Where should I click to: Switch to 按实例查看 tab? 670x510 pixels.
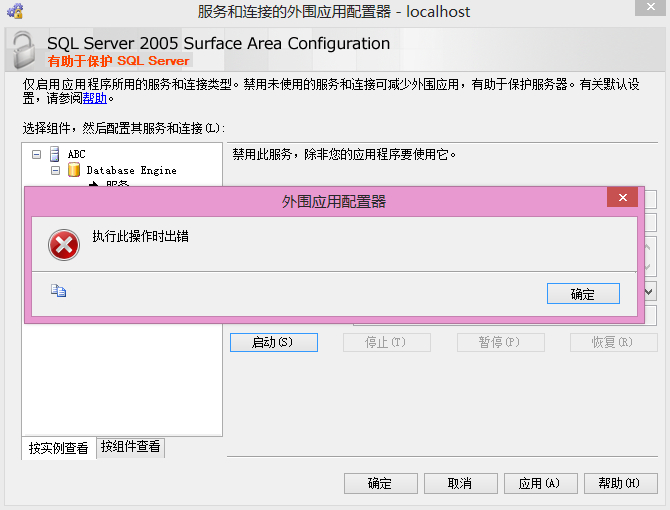(59, 448)
